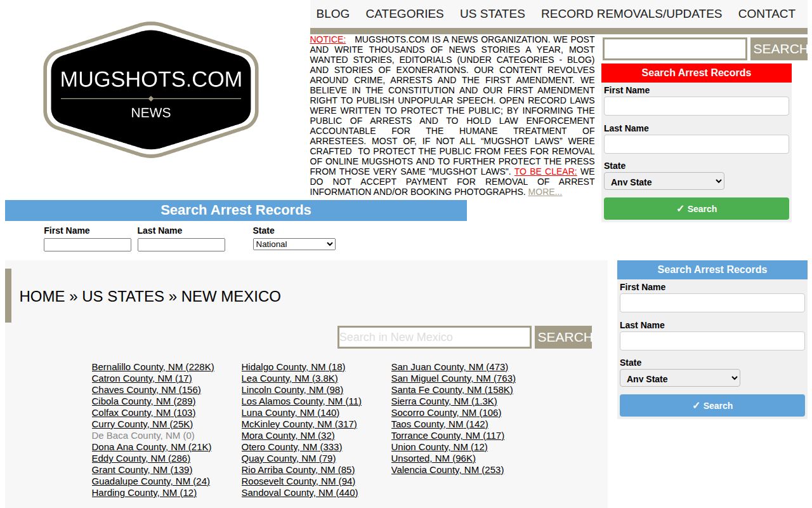Open Unsorted, NM (96K)
Screen dimensions: 812x508
(433, 458)
